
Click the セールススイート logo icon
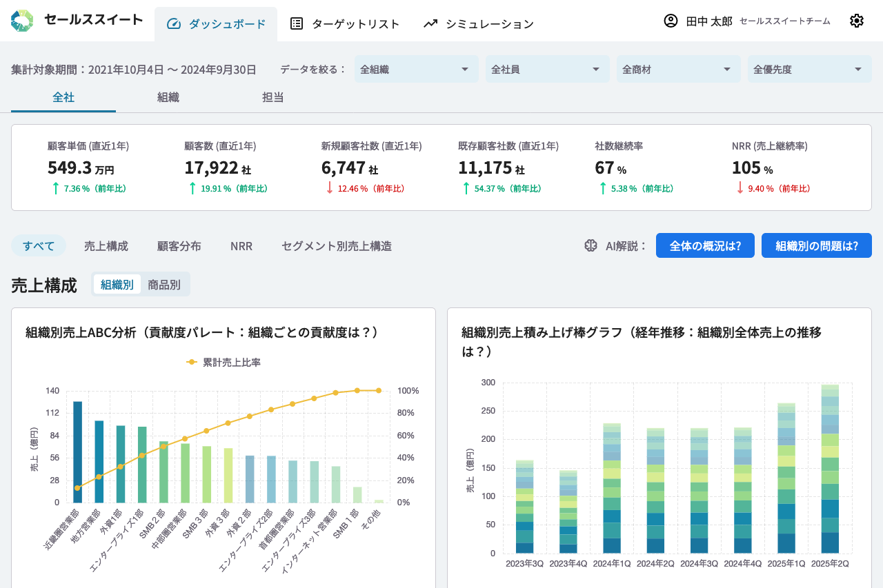point(22,21)
